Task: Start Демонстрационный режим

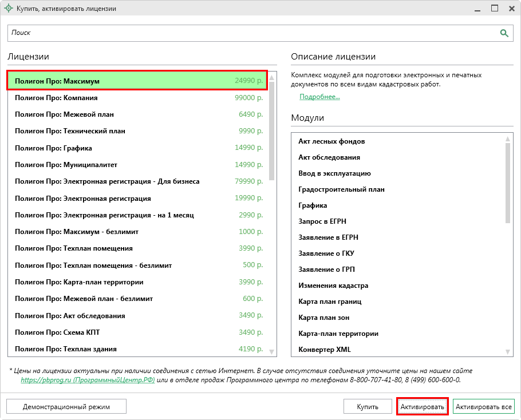Action: 66,406
